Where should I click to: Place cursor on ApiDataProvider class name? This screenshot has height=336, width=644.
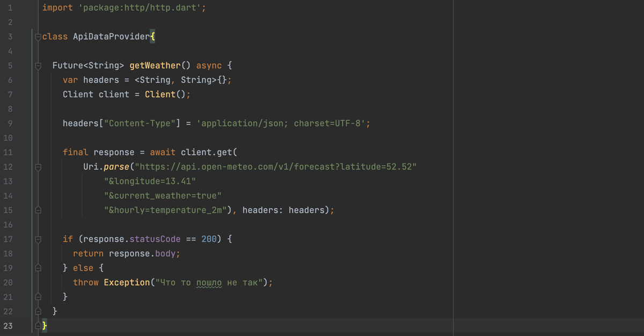click(112, 37)
